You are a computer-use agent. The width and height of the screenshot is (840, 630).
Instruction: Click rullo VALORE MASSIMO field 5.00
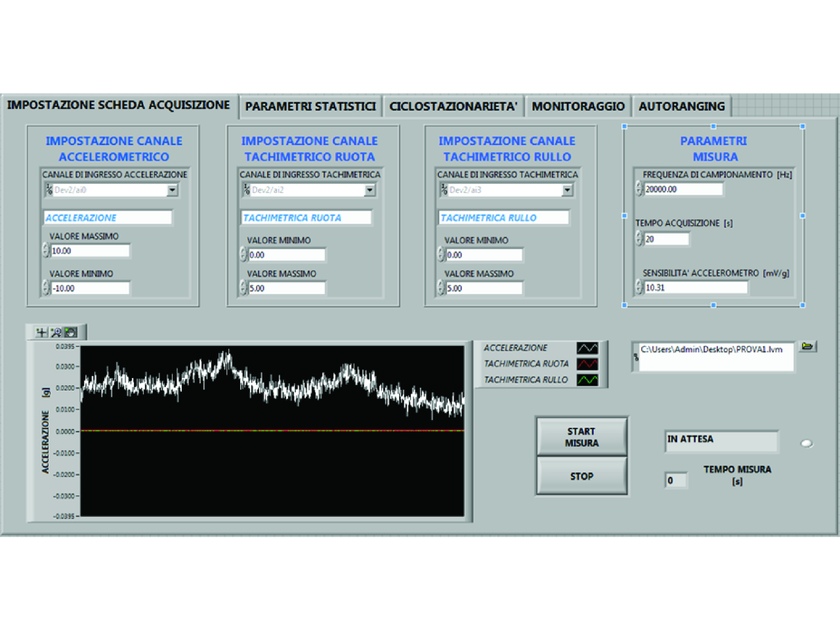tap(484, 287)
